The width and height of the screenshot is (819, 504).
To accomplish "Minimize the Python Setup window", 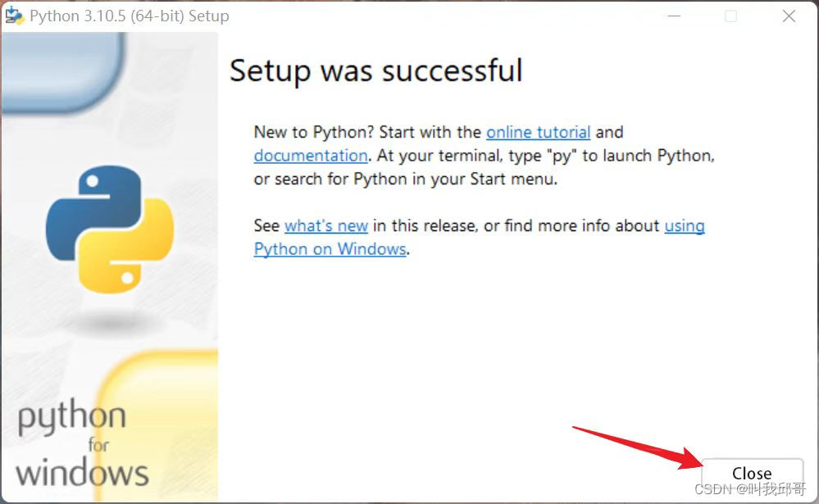I will [673, 16].
